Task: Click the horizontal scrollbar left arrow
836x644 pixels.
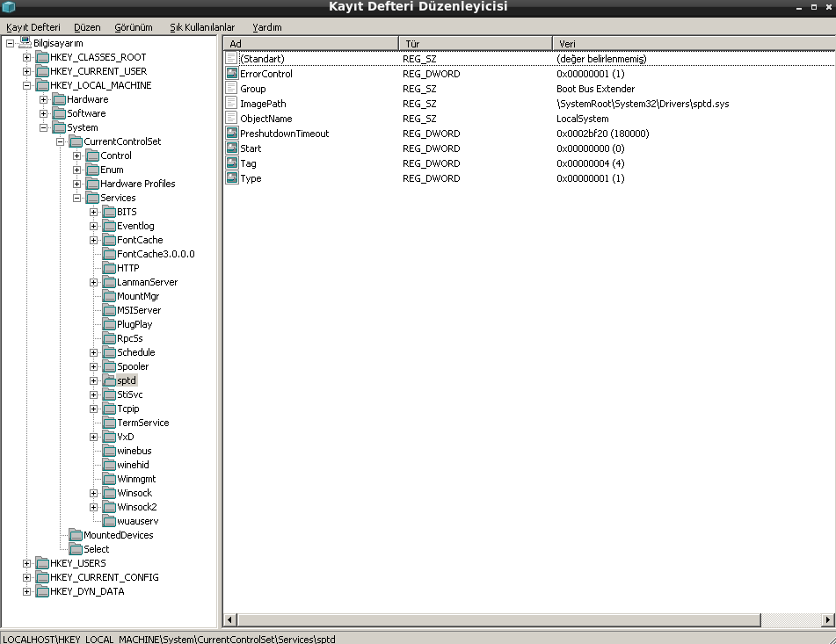Action: [x=229, y=620]
